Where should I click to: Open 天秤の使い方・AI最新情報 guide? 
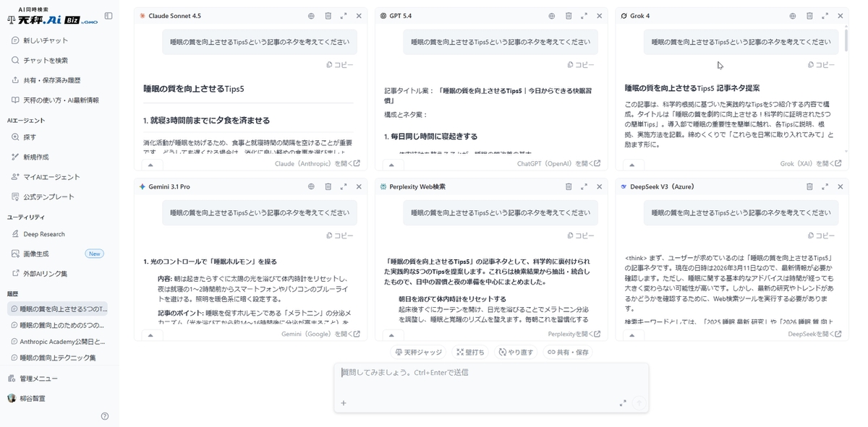tap(59, 100)
